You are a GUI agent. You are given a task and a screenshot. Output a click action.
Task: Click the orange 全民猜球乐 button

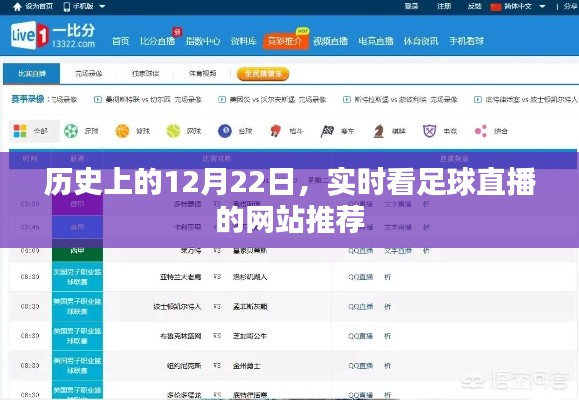click(263, 74)
